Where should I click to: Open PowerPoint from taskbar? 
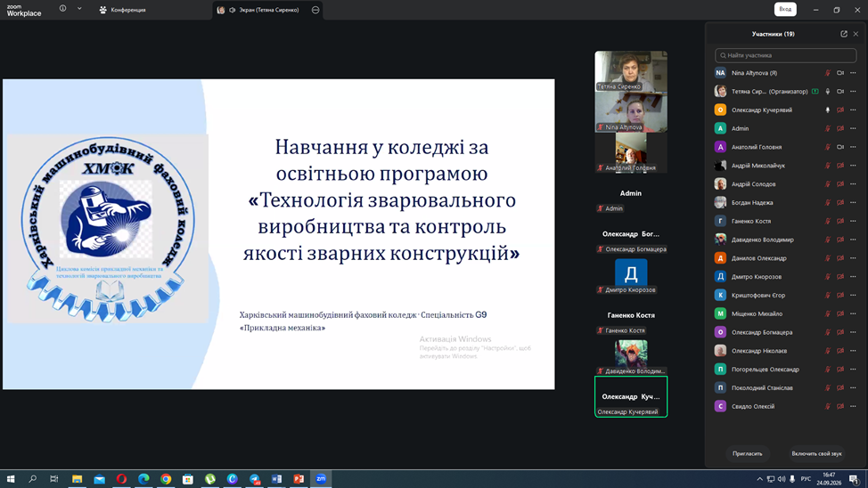pyautogui.click(x=299, y=479)
